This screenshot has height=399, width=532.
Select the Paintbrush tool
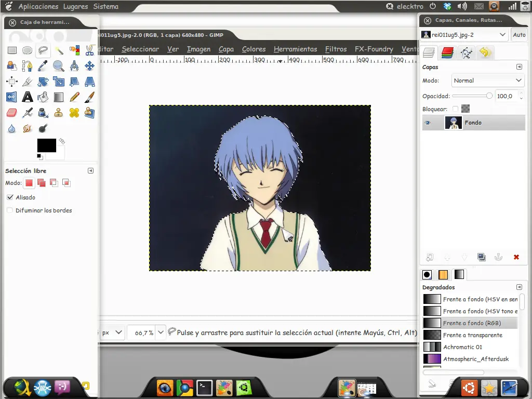click(x=89, y=97)
